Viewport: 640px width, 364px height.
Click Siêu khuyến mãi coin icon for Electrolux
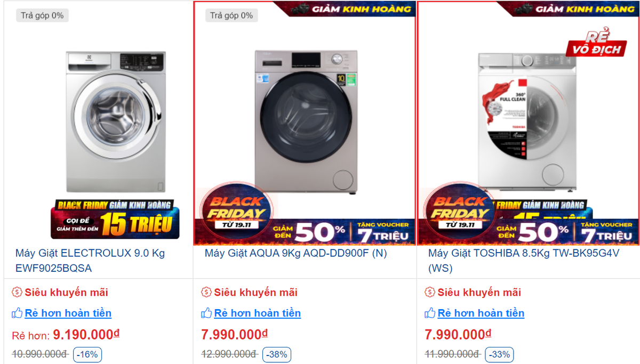pyautogui.click(x=17, y=292)
